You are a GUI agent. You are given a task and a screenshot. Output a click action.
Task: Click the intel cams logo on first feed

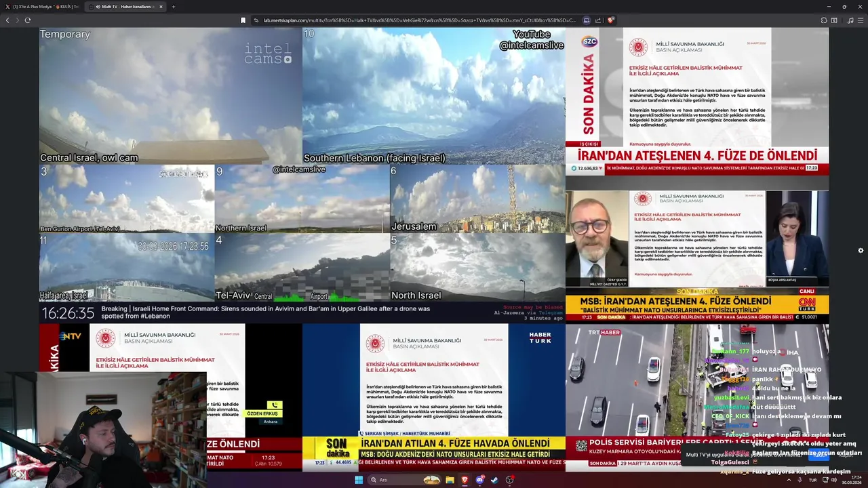268,54
